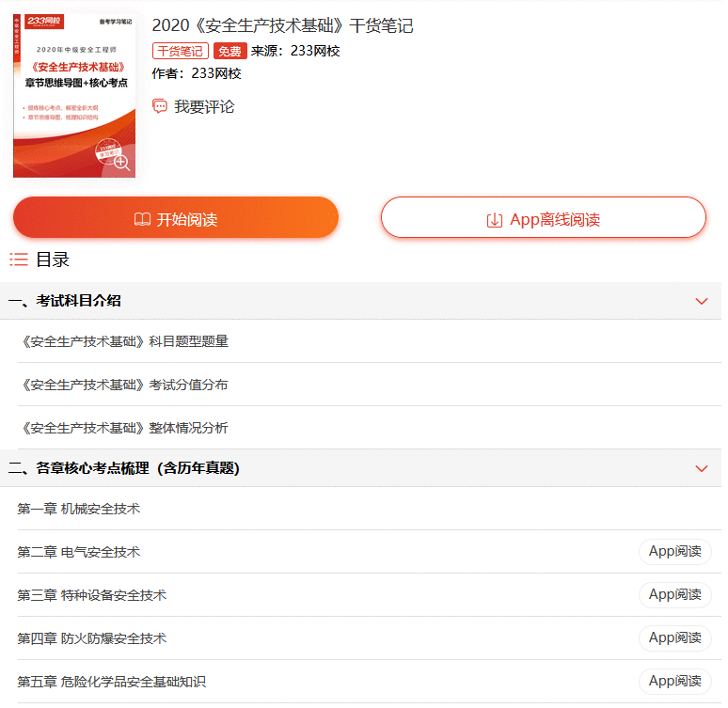Open 第四章 防火防爆安全技术 chapter
This screenshot has width=728, height=708.
click(x=92, y=638)
